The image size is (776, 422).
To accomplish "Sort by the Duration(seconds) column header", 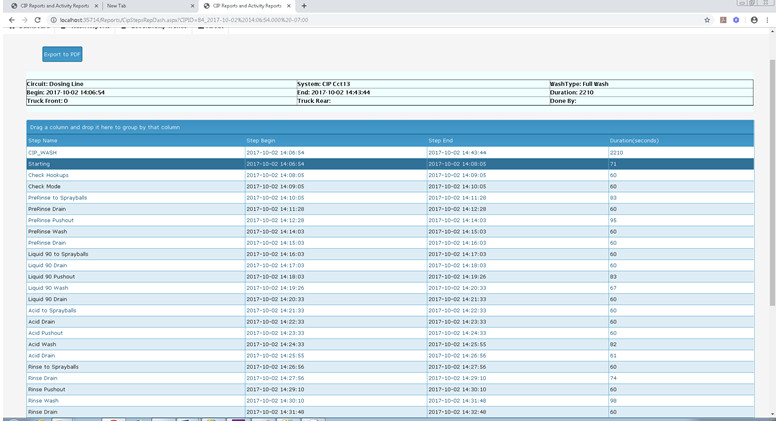I will click(x=634, y=140).
